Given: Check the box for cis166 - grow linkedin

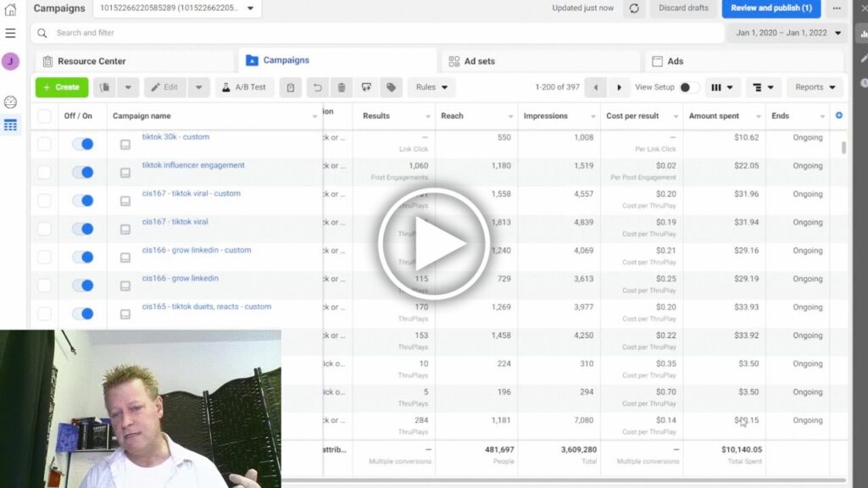Looking at the screenshot, I should point(44,286).
